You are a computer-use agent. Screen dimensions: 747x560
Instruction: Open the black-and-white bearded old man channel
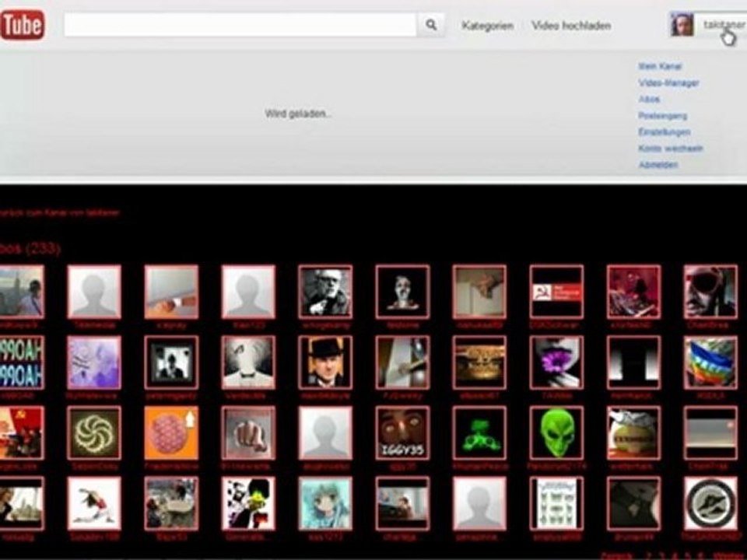325,292
